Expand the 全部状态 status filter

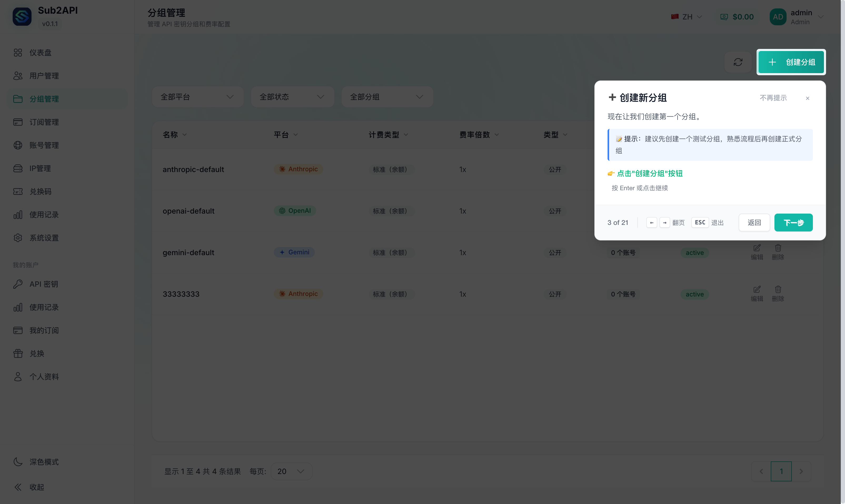pos(292,97)
